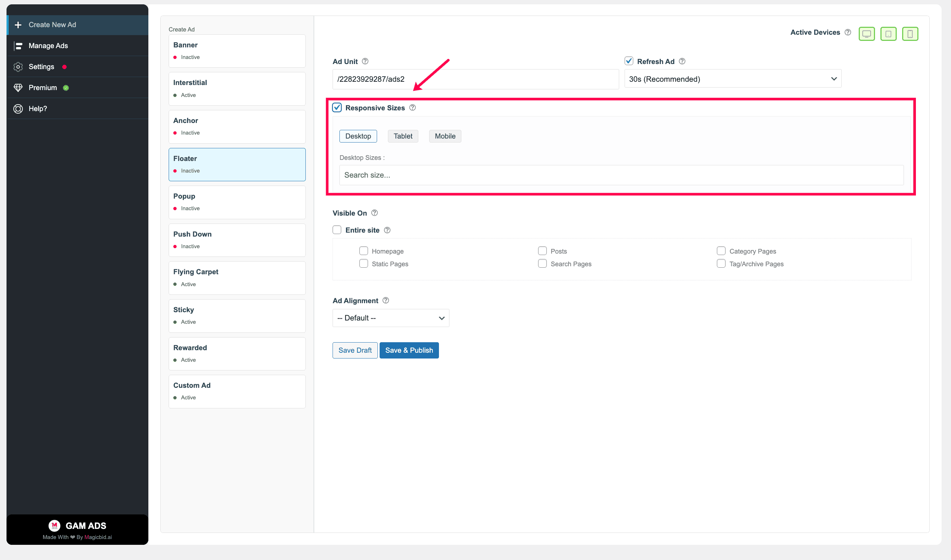Viewport: 951px width, 560px height.
Task: Click the help icon beside Entire site
Action: (x=387, y=230)
